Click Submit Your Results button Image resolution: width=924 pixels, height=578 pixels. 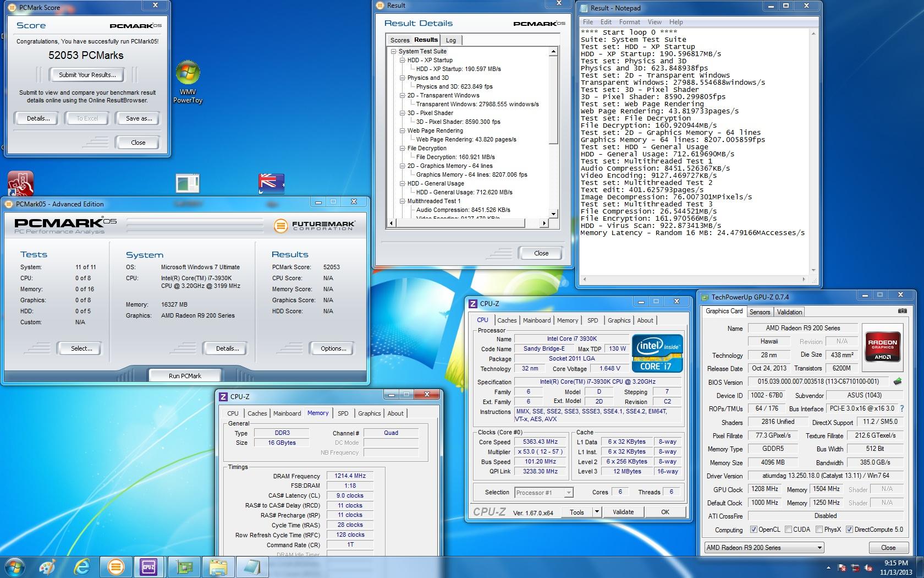point(87,75)
